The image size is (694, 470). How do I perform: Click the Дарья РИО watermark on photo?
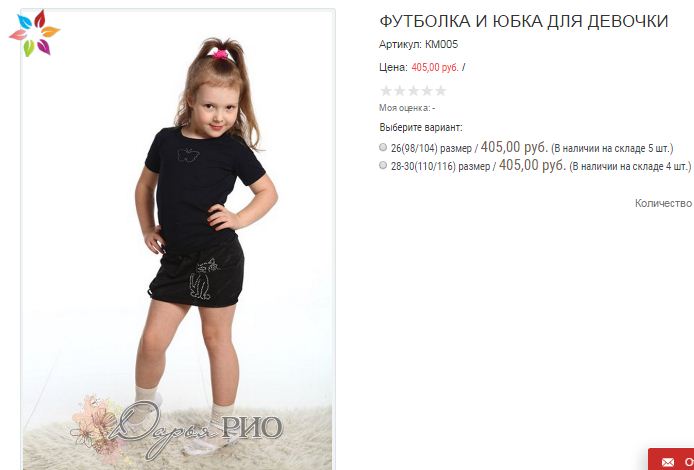click(177, 428)
